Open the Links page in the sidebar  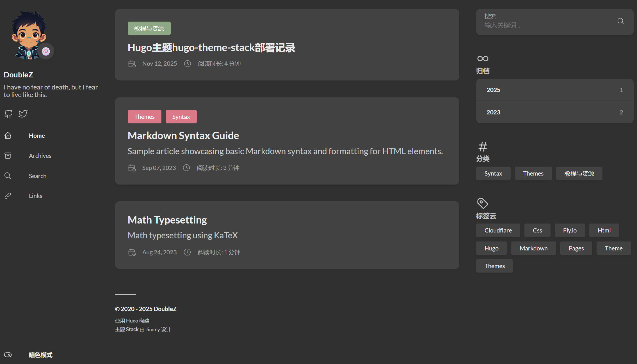35,196
